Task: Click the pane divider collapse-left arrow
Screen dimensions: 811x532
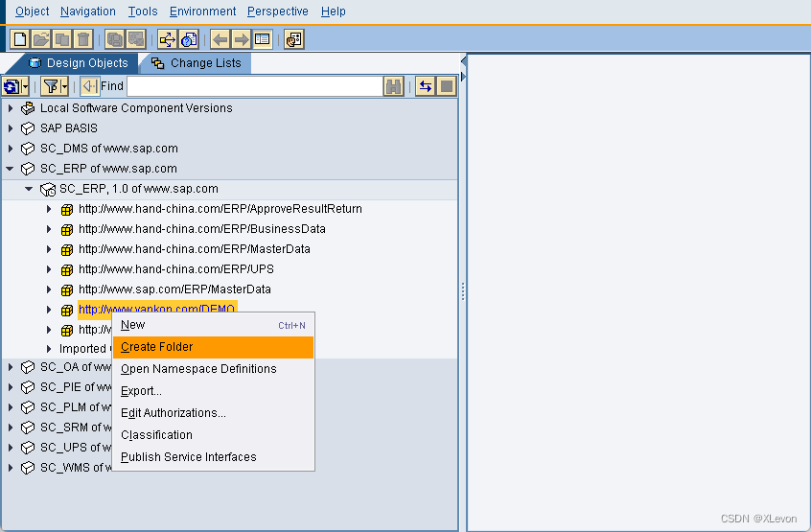Action: click(463, 61)
